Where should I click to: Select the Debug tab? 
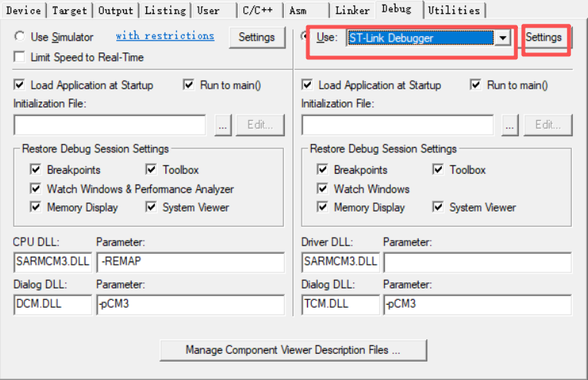click(399, 9)
